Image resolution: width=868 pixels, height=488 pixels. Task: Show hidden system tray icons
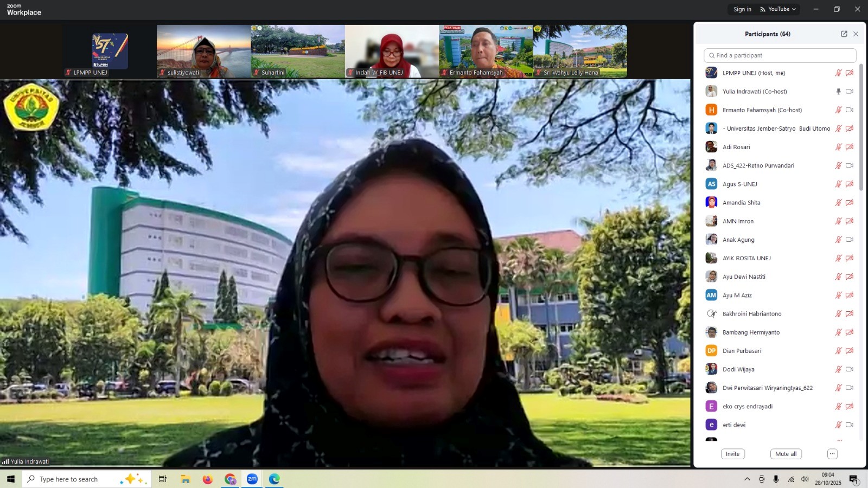click(747, 479)
